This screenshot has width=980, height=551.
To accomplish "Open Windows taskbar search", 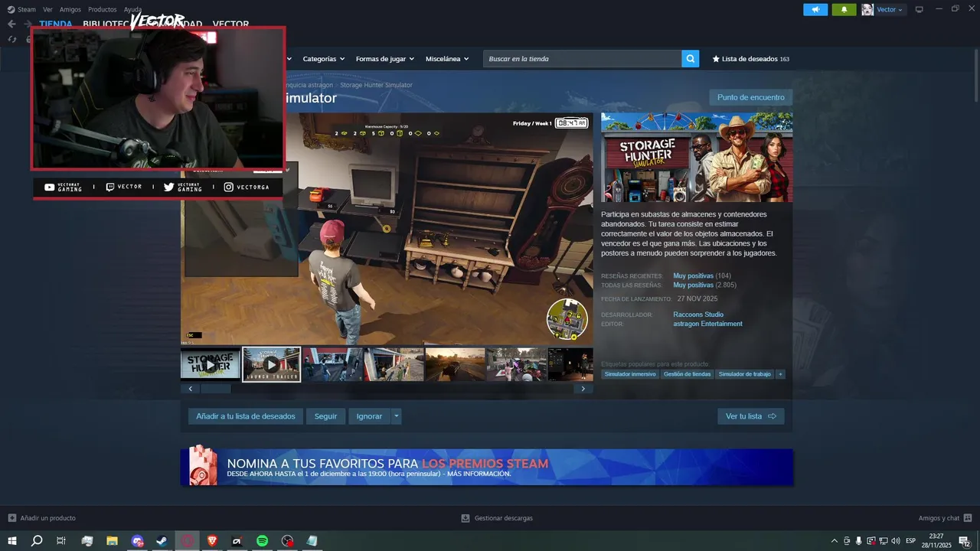I will click(x=36, y=541).
